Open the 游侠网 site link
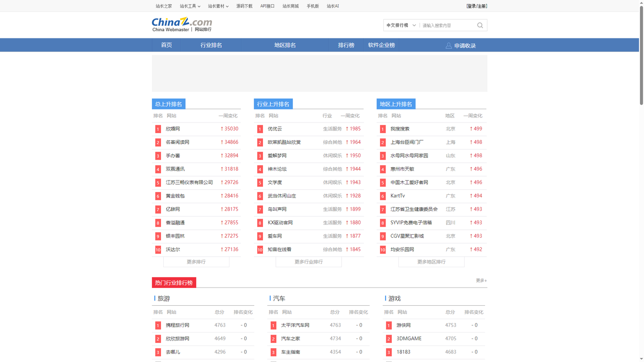 403,325
